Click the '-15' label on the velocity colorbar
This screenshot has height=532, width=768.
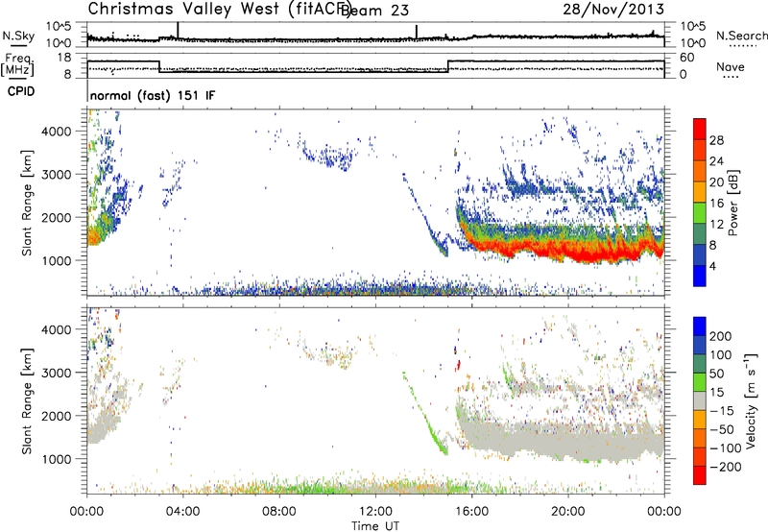[722, 411]
